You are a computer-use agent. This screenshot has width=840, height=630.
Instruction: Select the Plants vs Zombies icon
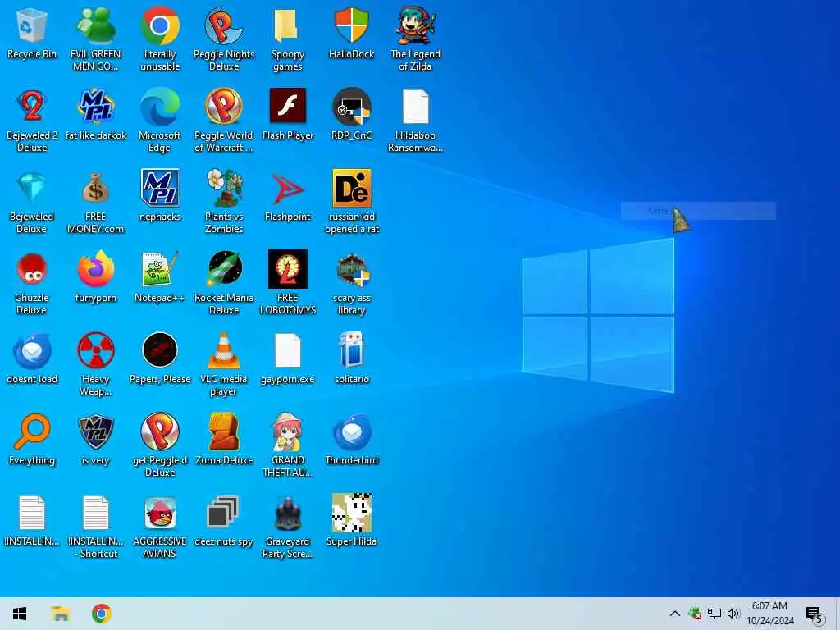click(x=224, y=188)
